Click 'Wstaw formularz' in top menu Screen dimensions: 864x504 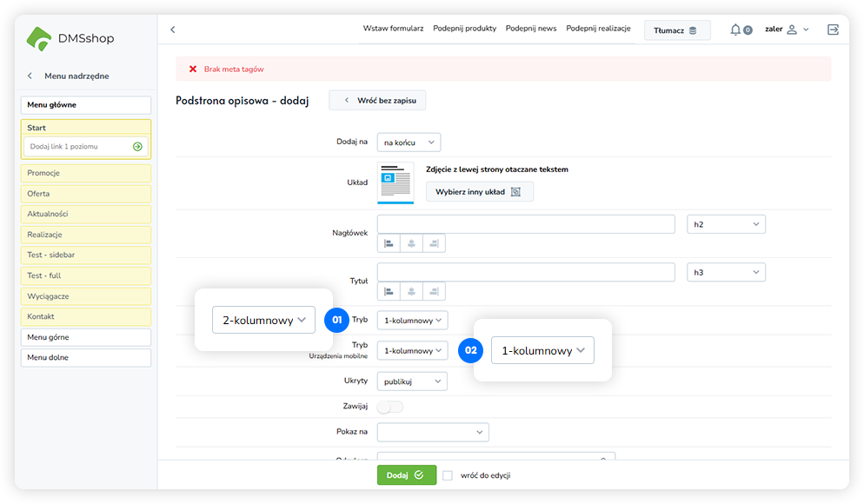393,29
